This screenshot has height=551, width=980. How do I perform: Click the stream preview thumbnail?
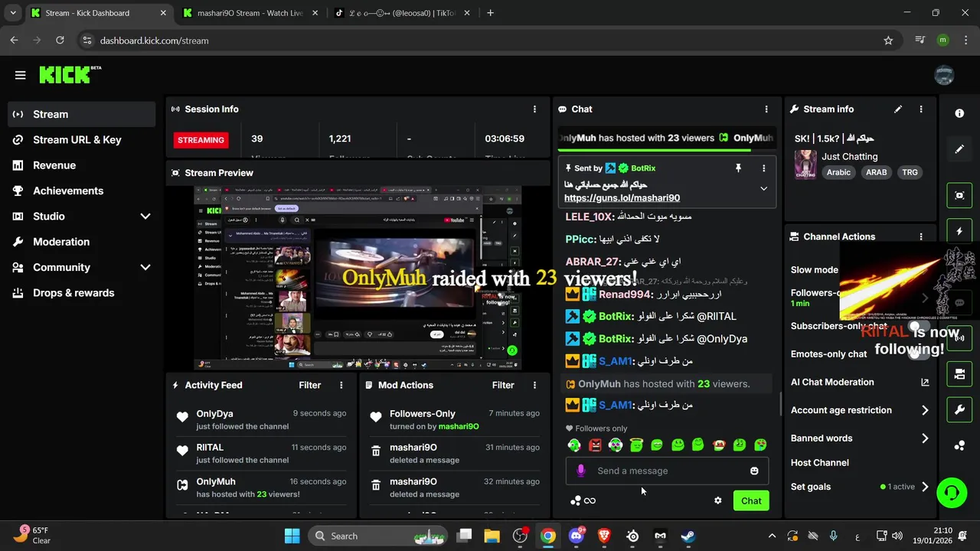(358, 279)
